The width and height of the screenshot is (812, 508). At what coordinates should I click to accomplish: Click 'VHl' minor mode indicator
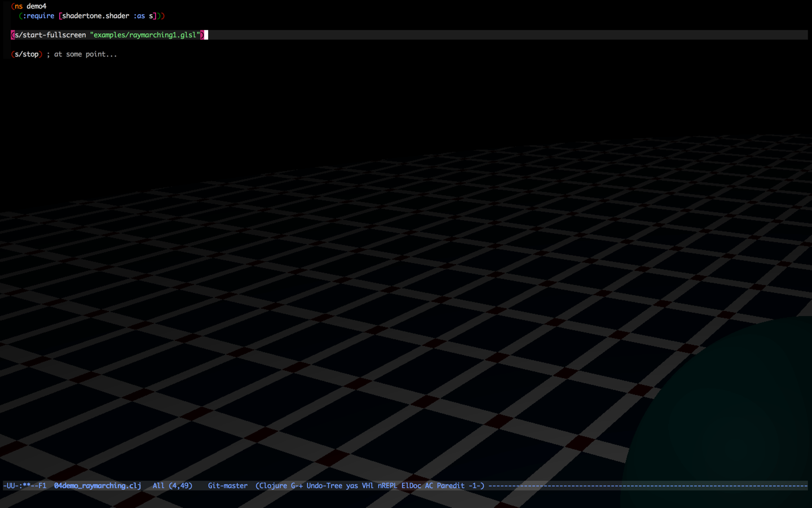[x=368, y=485]
